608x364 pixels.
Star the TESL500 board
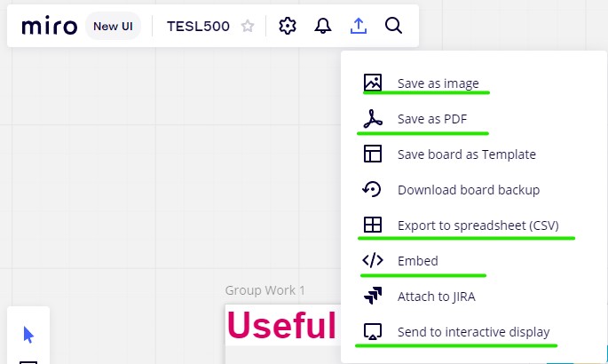click(248, 27)
